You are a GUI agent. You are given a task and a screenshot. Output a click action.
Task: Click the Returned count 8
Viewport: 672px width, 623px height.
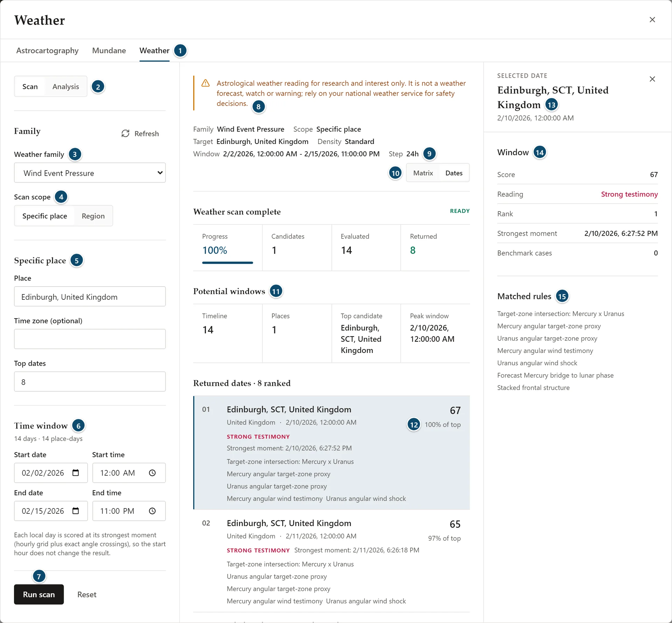(413, 250)
